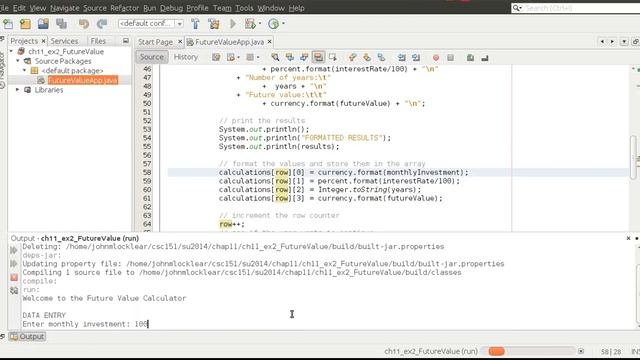Click the History view button
640x360 pixels.
coord(186,57)
